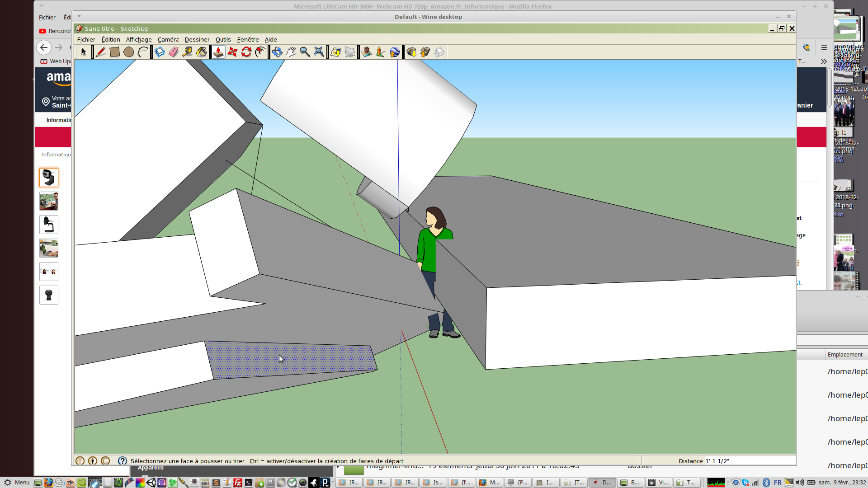Choose the Paint Bucket tool
Viewport: 868px width, 488px height.
click(x=202, y=52)
